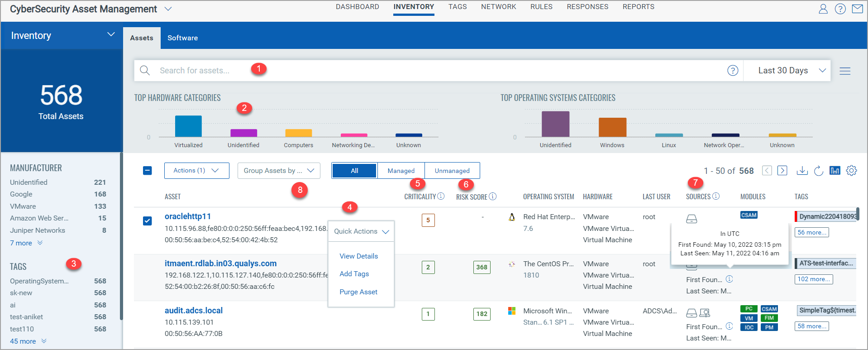Open the Network menu

499,7
